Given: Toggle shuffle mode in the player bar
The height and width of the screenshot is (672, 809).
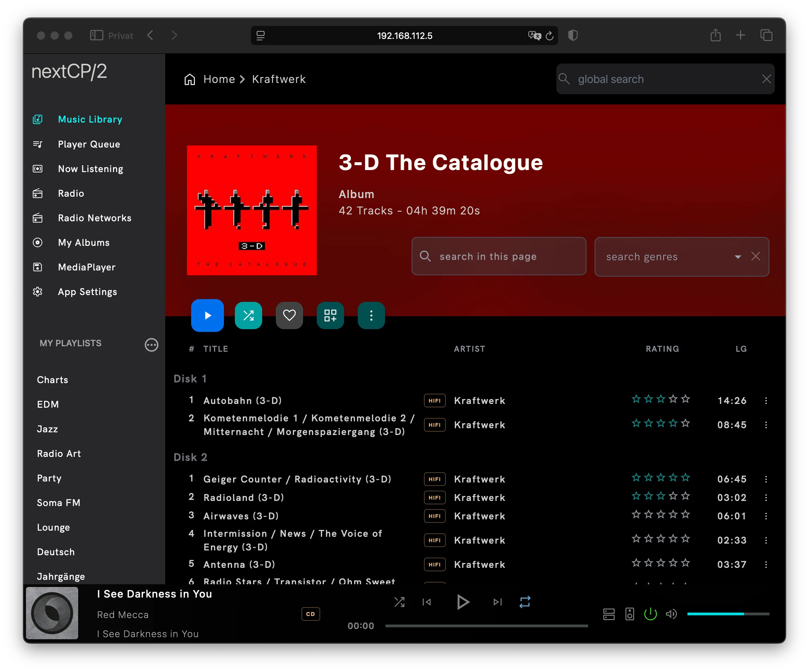Looking at the screenshot, I should (x=399, y=602).
